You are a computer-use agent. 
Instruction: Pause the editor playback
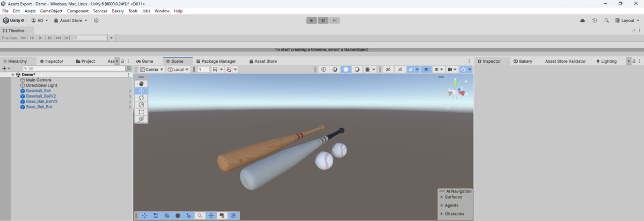323,20
